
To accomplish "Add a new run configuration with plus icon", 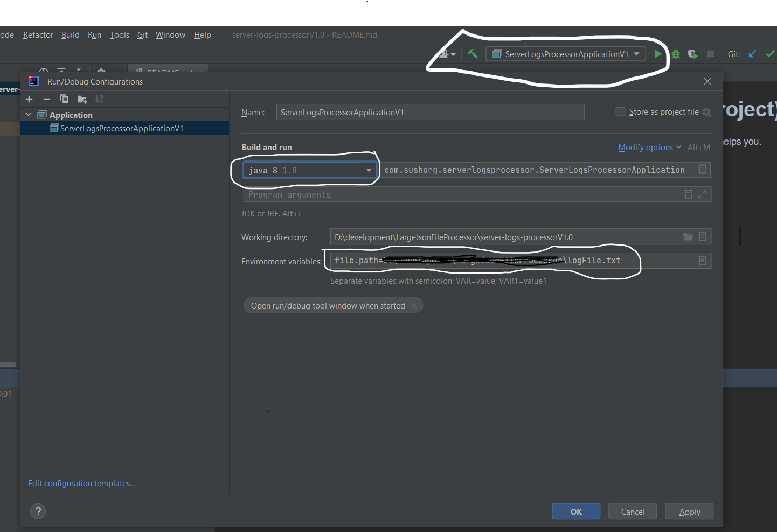I will click(x=29, y=99).
